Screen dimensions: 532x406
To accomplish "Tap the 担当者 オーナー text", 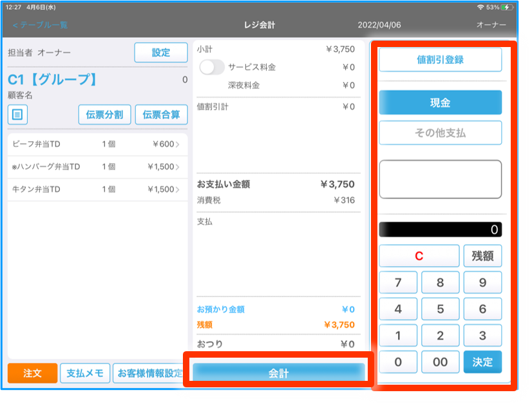I will click(x=39, y=53).
